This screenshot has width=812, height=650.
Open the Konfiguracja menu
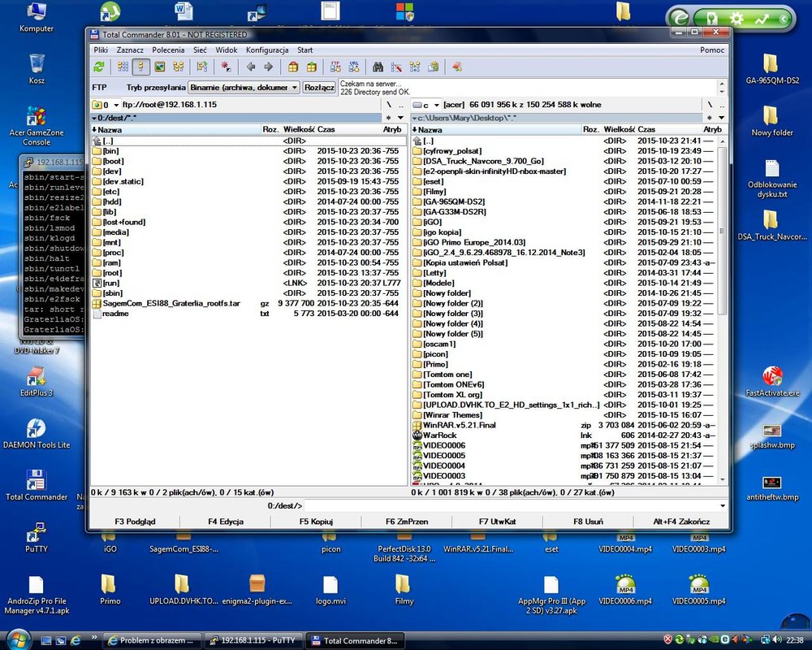pyautogui.click(x=267, y=50)
